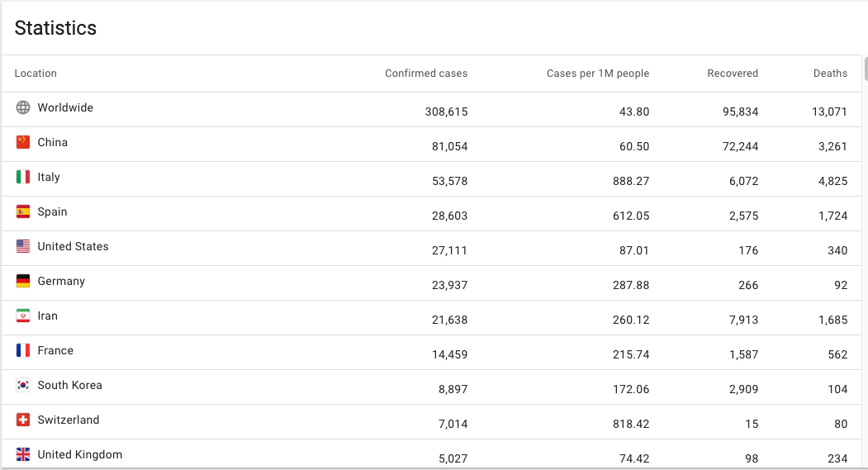
Task: Click the United Kingdom flag icon
Action: [22, 454]
